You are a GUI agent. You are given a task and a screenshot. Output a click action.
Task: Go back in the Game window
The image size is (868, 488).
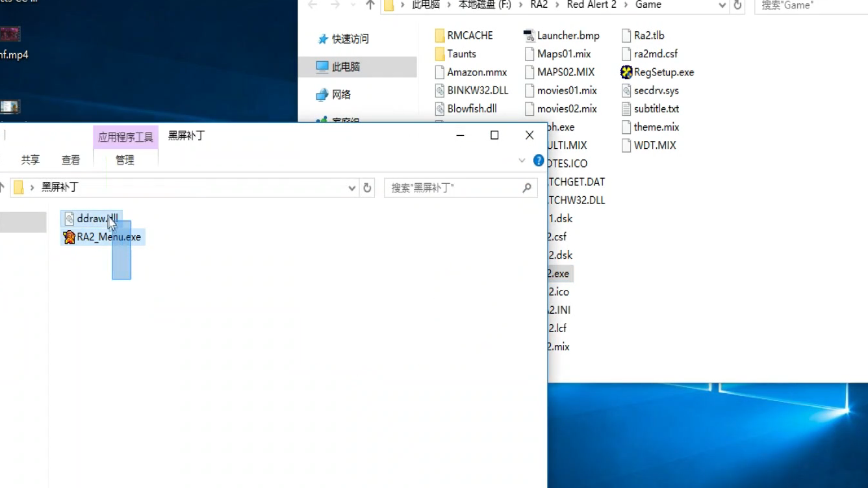click(313, 5)
